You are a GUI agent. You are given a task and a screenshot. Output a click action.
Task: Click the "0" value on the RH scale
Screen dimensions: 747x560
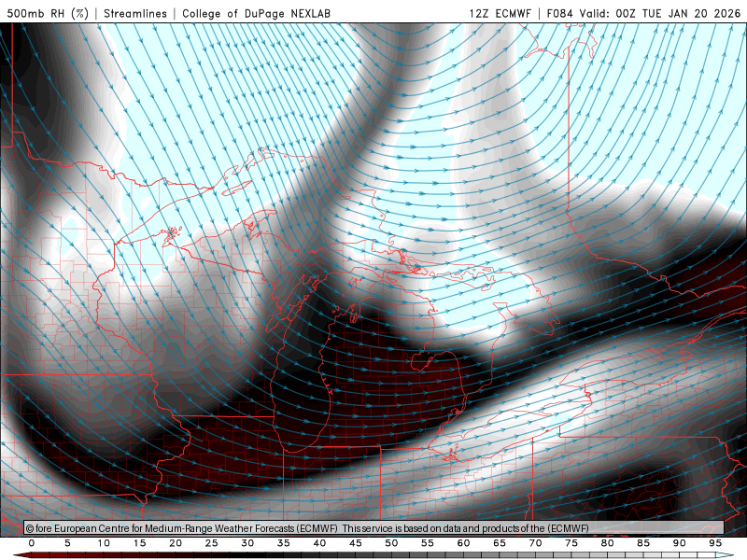tap(32, 543)
